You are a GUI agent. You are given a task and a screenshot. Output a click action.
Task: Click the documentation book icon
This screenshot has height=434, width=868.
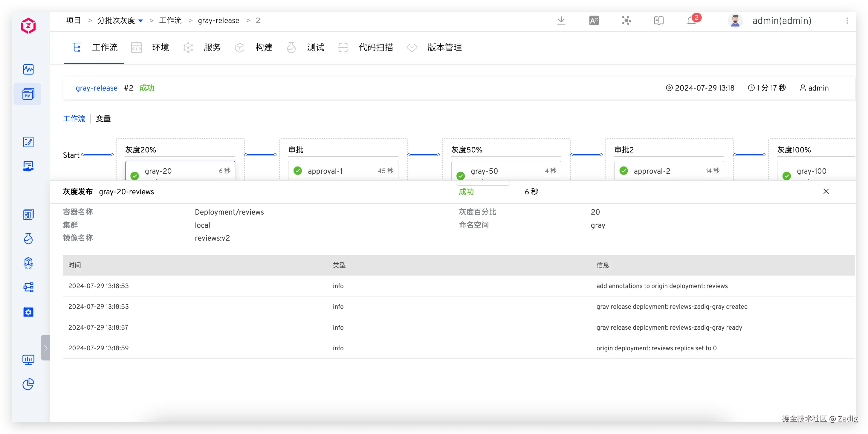click(658, 21)
